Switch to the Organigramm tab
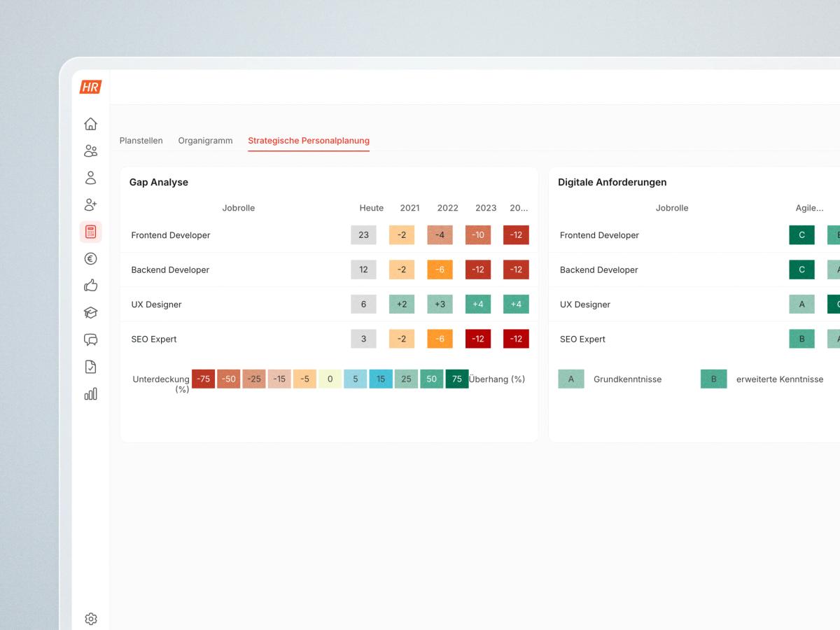840x630 pixels. 205,141
